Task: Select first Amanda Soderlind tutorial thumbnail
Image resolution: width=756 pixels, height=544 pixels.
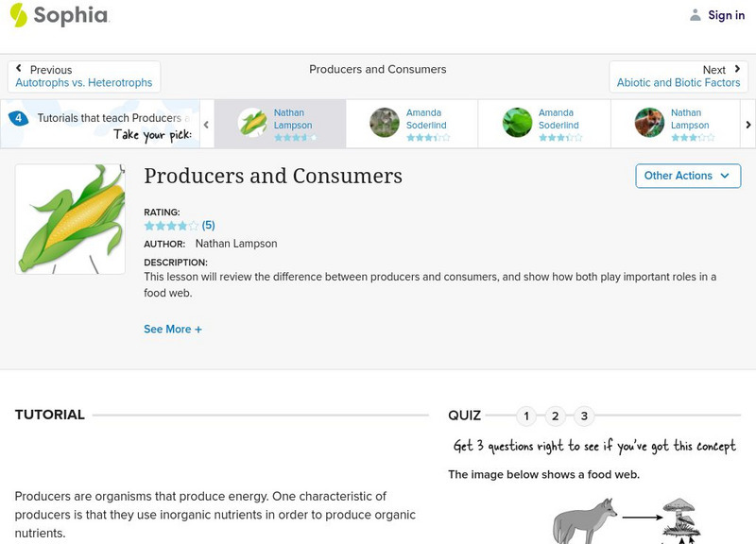Action: pos(385,123)
